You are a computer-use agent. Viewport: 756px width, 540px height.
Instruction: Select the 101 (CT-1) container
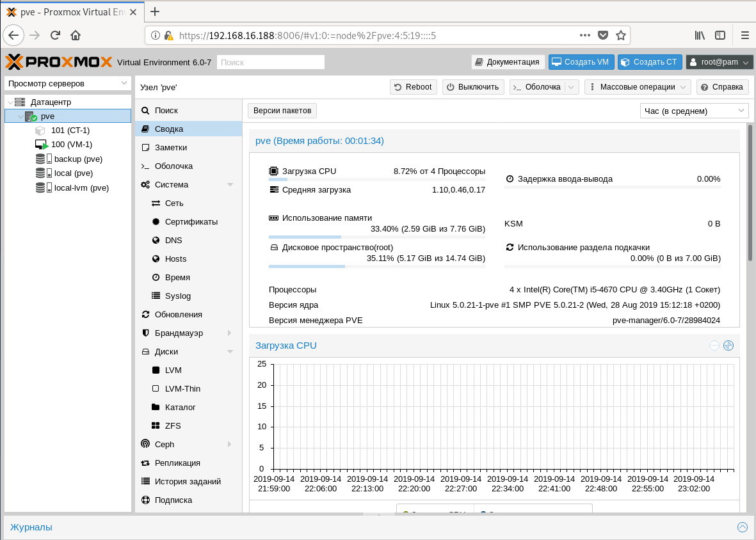point(70,130)
